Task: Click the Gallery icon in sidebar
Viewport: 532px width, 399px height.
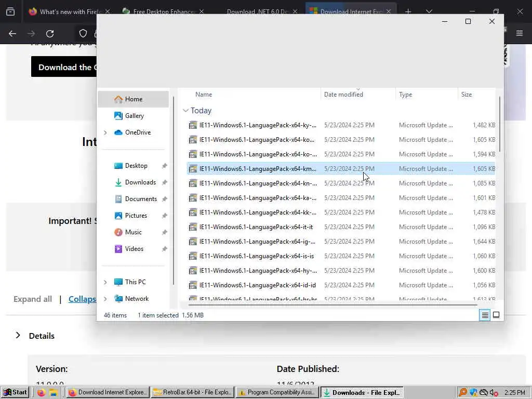Action: pos(118,116)
